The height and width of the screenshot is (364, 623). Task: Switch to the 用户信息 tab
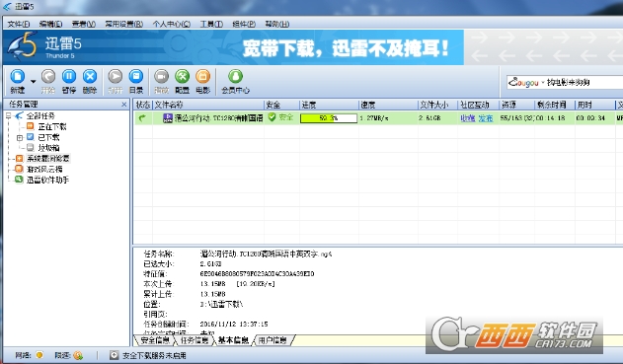[273, 340]
